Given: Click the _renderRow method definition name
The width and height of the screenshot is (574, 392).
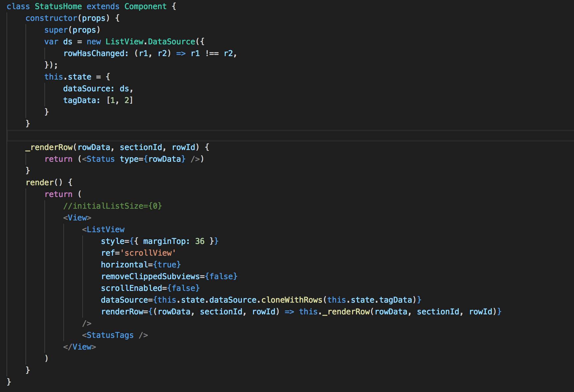Looking at the screenshot, I should (49, 147).
